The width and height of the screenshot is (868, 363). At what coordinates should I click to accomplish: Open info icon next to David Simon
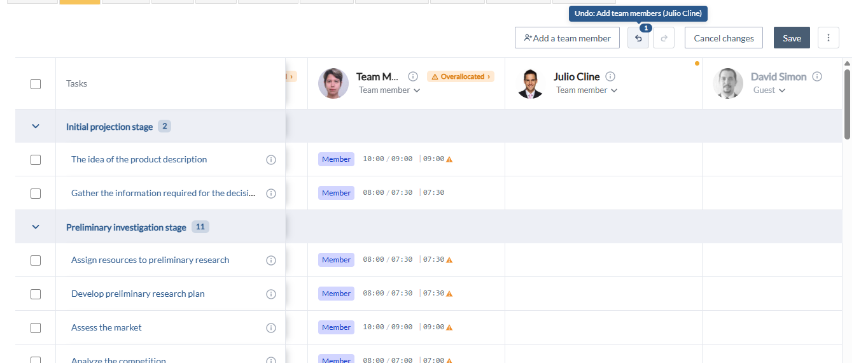click(x=817, y=76)
